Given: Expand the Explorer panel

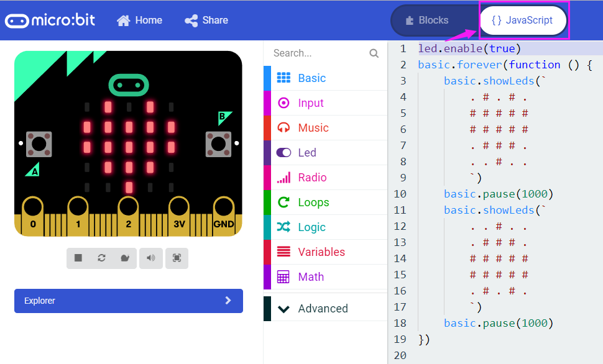Looking at the screenshot, I should pyautogui.click(x=129, y=301).
